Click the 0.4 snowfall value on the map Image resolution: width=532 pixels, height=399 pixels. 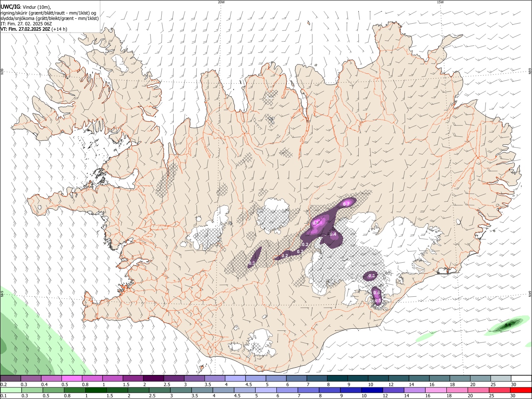(333, 234)
